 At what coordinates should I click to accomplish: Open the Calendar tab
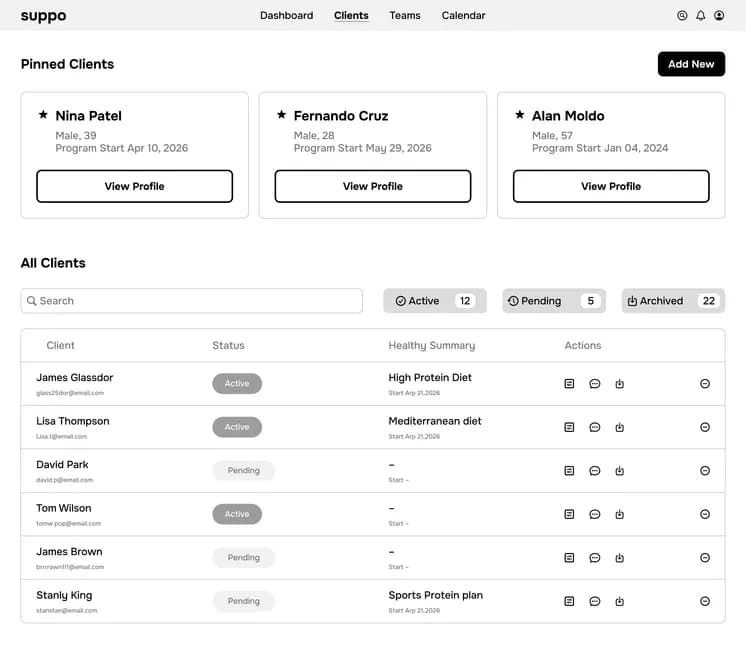tap(463, 16)
